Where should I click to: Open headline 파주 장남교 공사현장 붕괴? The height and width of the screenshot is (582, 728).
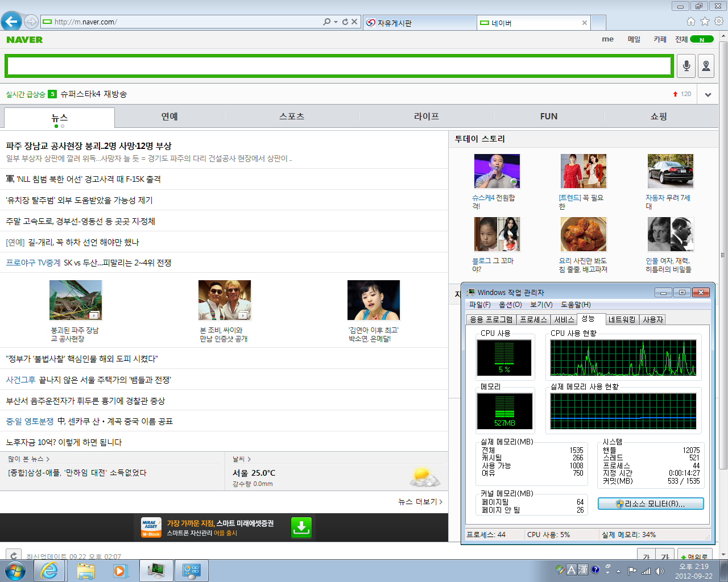point(89,146)
